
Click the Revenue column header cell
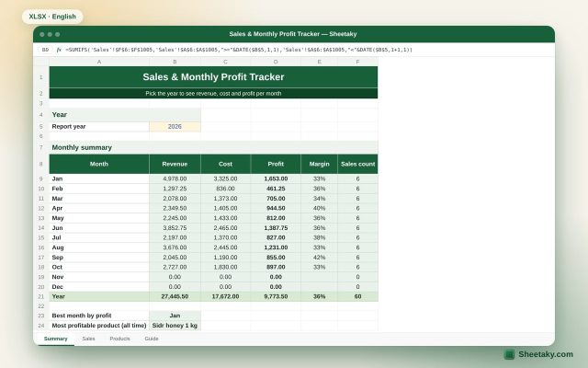[x=175, y=164]
